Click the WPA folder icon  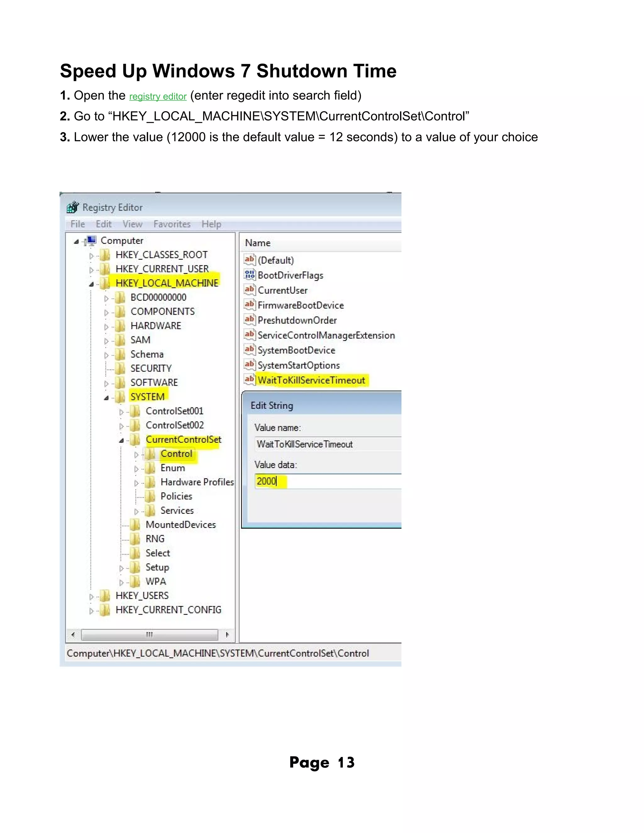(x=135, y=581)
